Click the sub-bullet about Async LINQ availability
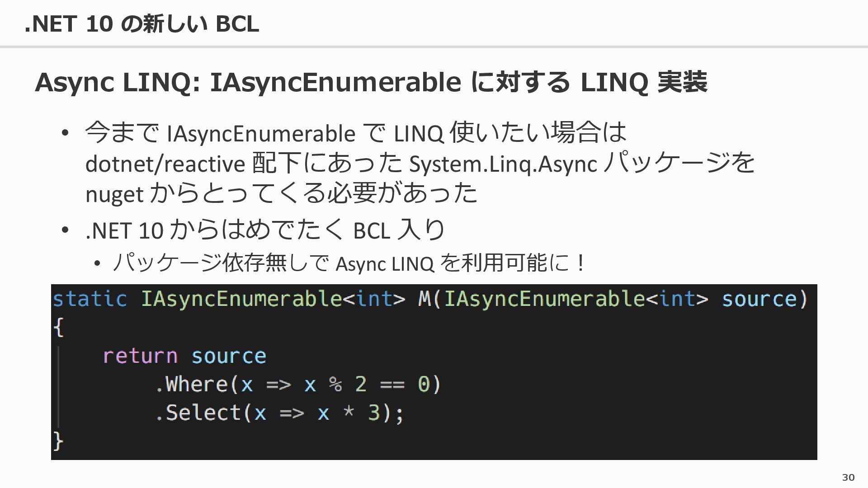This screenshot has height=488, width=868. pyautogui.click(x=349, y=263)
